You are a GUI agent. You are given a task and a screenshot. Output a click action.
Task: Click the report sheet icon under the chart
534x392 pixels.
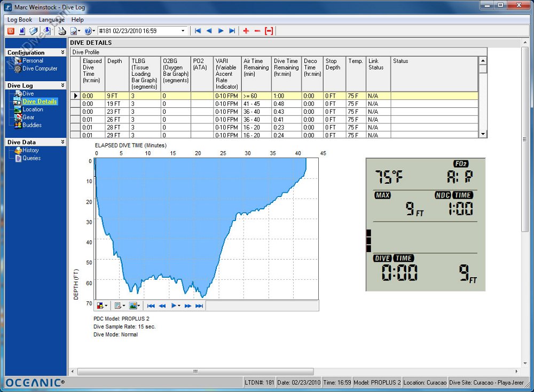[117, 305]
